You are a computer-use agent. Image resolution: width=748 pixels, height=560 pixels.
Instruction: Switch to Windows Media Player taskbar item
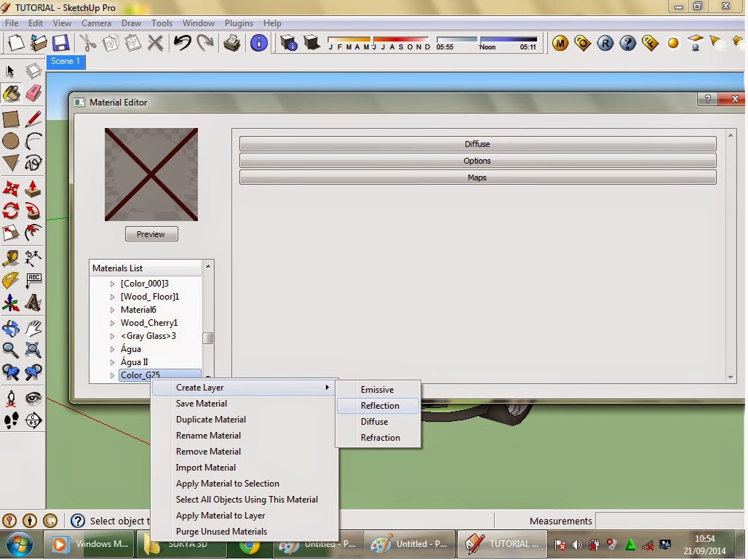(91, 544)
